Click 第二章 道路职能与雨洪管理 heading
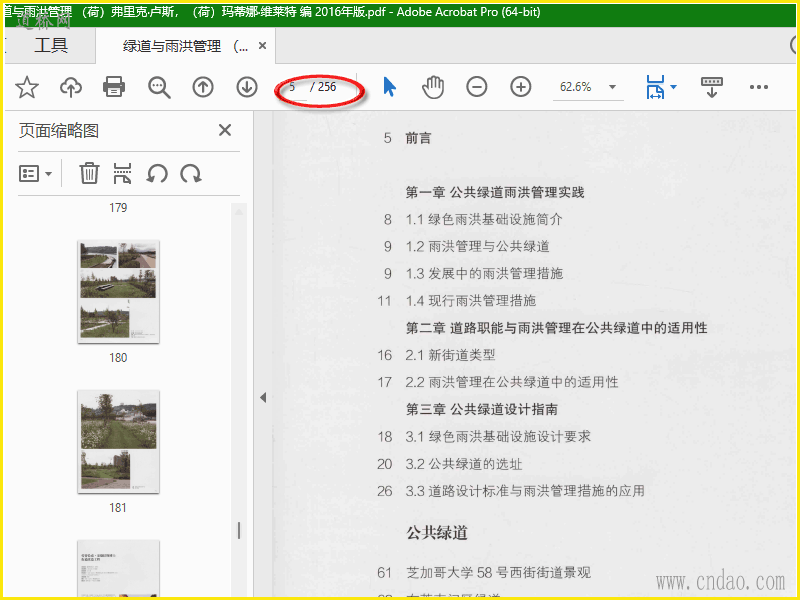800x600 pixels. click(556, 328)
